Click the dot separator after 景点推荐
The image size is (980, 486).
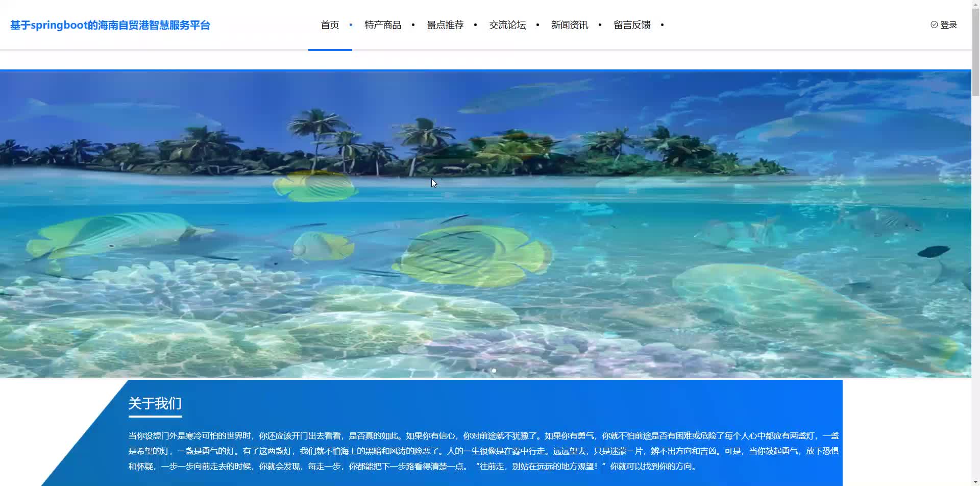pyautogui.click(x=475, y=25)
